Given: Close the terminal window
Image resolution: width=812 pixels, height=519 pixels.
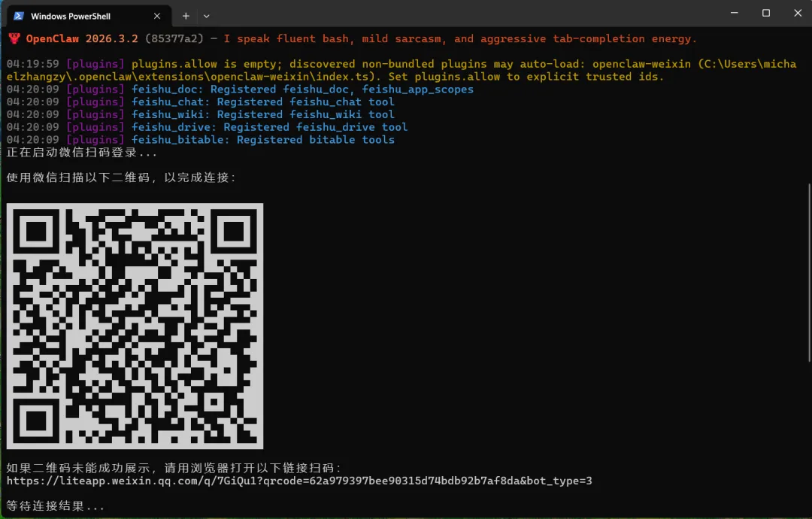Looking at the screenshot, I should tap(798, 13).
